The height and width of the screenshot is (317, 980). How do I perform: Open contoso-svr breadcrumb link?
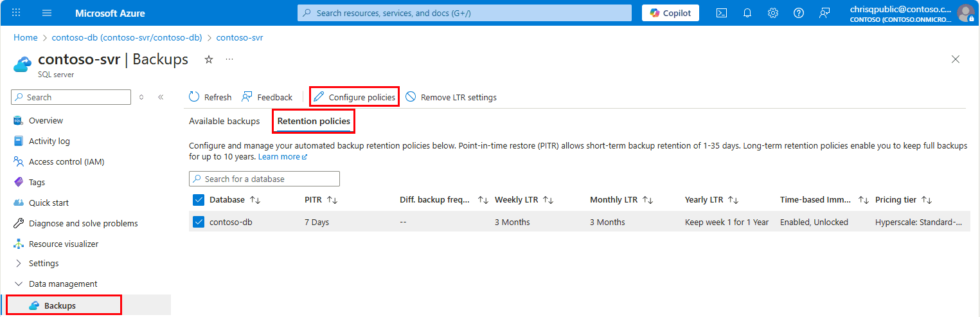(240, 37)
